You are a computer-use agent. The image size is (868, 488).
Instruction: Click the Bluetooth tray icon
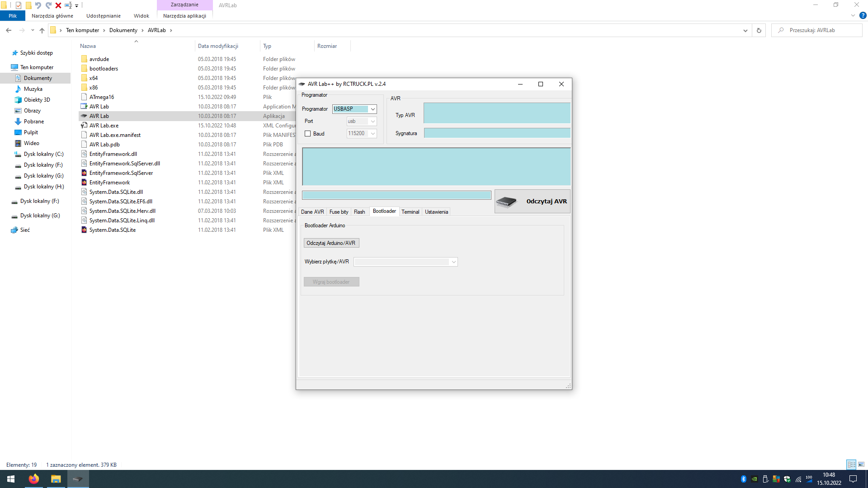click(x=743, y=479)
